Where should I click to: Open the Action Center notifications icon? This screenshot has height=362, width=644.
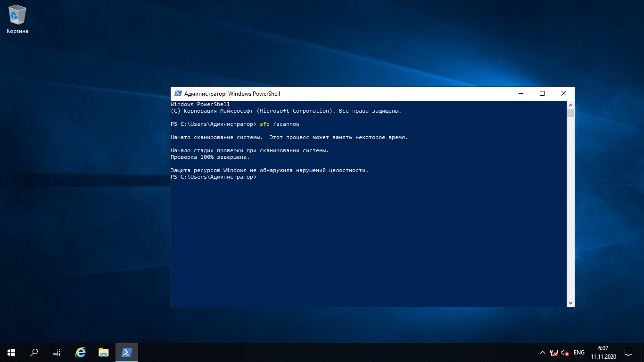[x=628, y=353]
